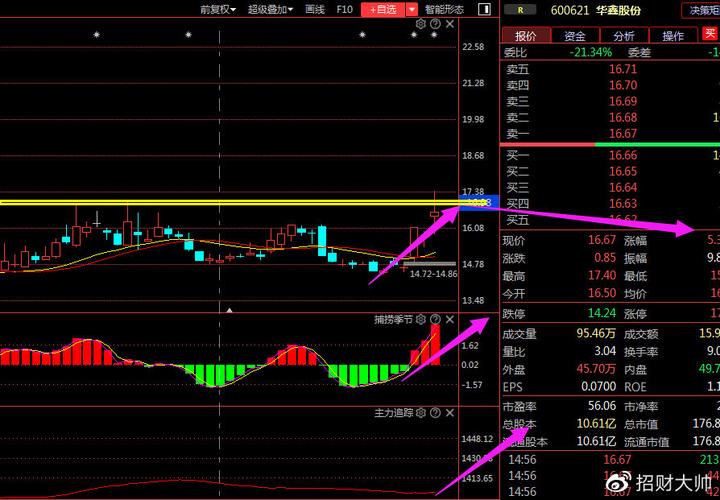
Task: Close the 捕捞季节 indicator panel
Action: (450, 320)
